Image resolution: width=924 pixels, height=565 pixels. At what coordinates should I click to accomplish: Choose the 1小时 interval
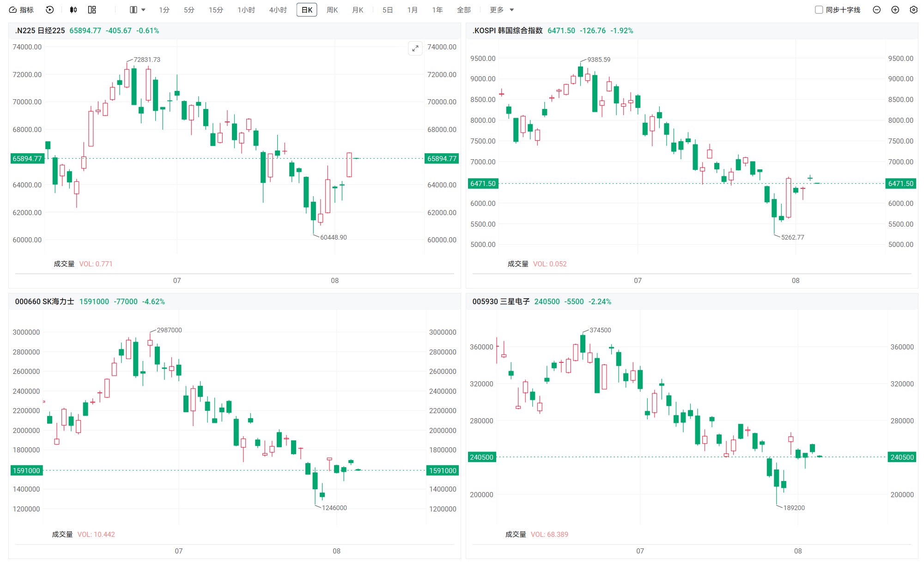pos(246,10)
